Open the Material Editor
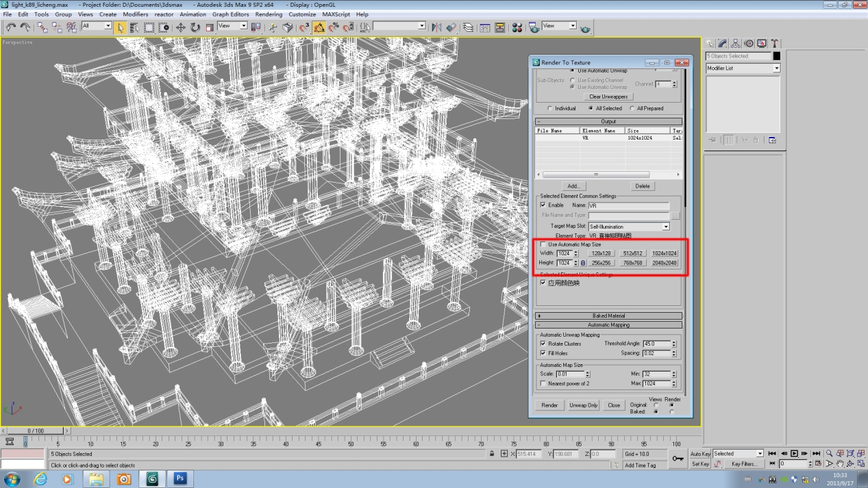This screenshot has width=868, height=488. coord(517,27)
